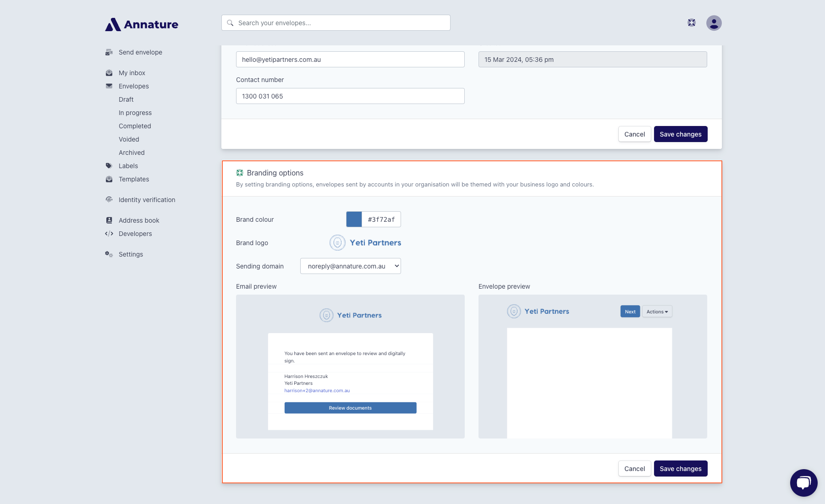Image resolution: width=825 pixels, height=504 pixels.
Task: Go to Completed envelopes
Action: (x=135, y=126)
